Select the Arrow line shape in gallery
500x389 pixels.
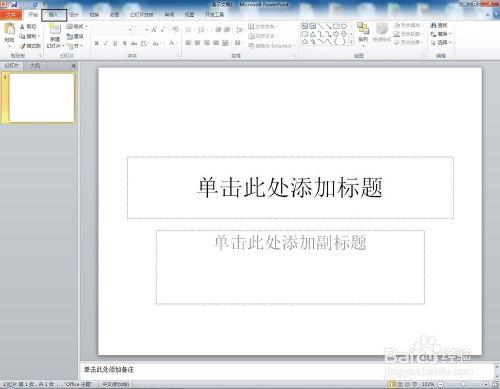tap(328, 26)
